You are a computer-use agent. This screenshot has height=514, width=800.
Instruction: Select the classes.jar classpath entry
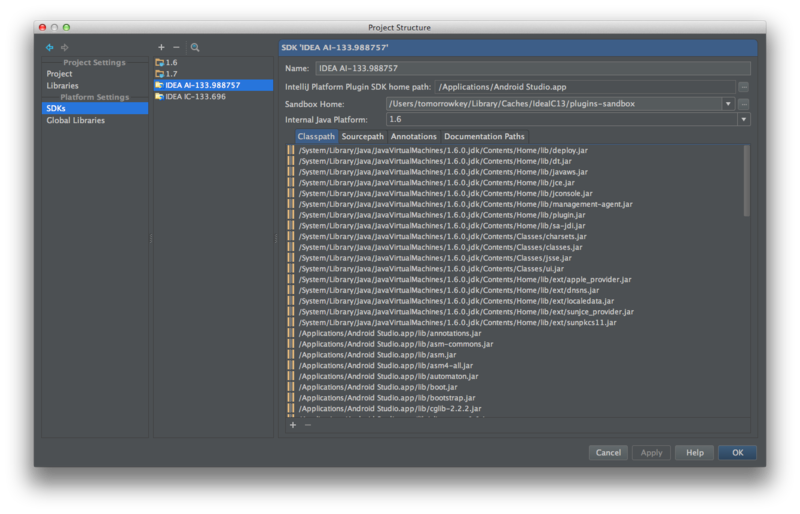coord(514,247)
